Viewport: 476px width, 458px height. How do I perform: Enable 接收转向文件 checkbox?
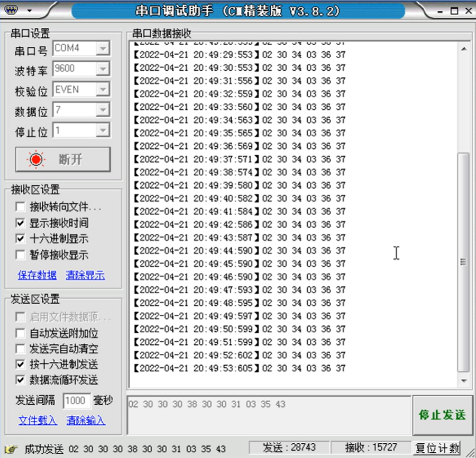[20, 207]
